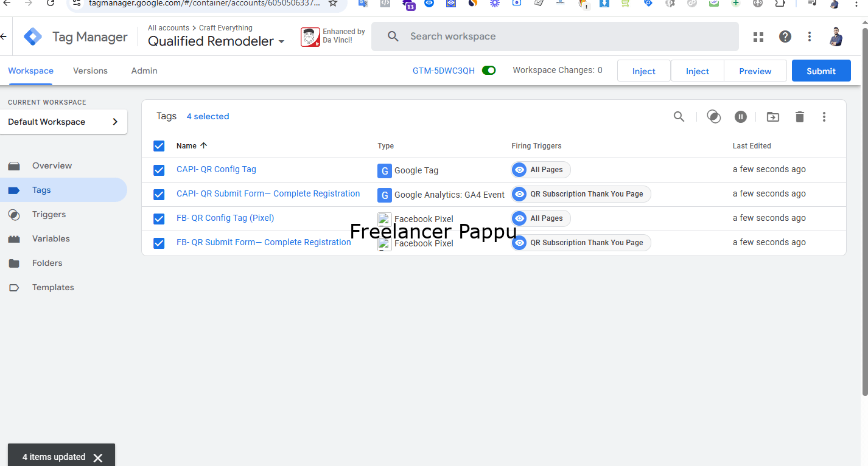Open the Help menu question mark icon
Screen dimensions: 868x466
coord(785,37)
